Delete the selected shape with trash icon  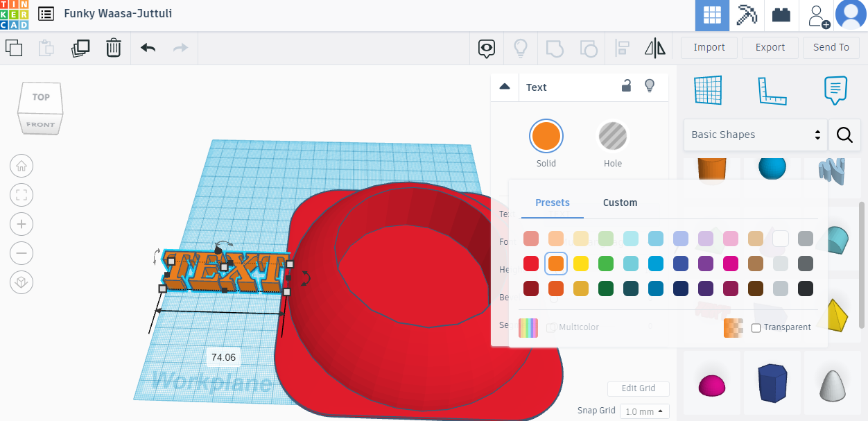[x=114, y=48]
